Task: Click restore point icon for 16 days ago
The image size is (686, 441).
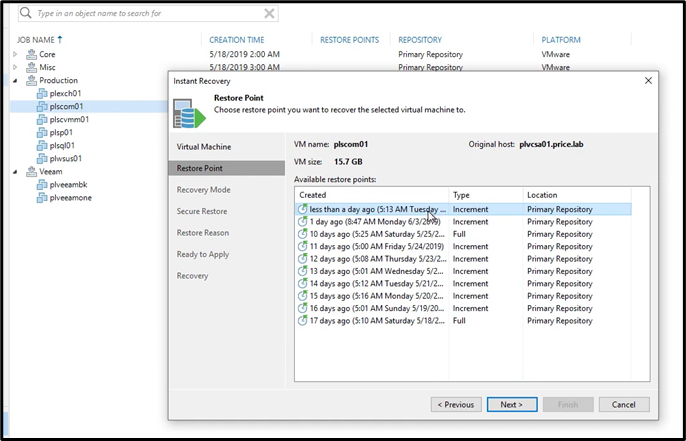Action: tap(302, 308)
